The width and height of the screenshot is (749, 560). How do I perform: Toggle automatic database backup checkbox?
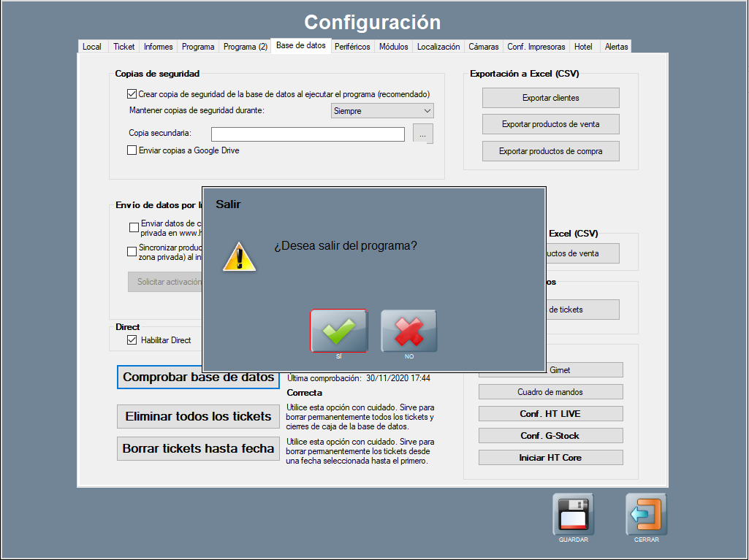click(132, 94)
